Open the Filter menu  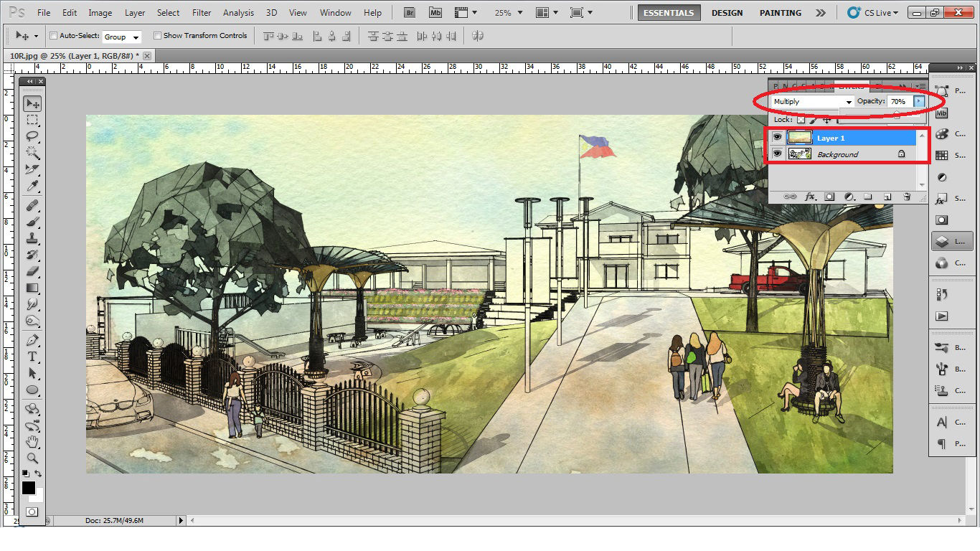point(202,12)
